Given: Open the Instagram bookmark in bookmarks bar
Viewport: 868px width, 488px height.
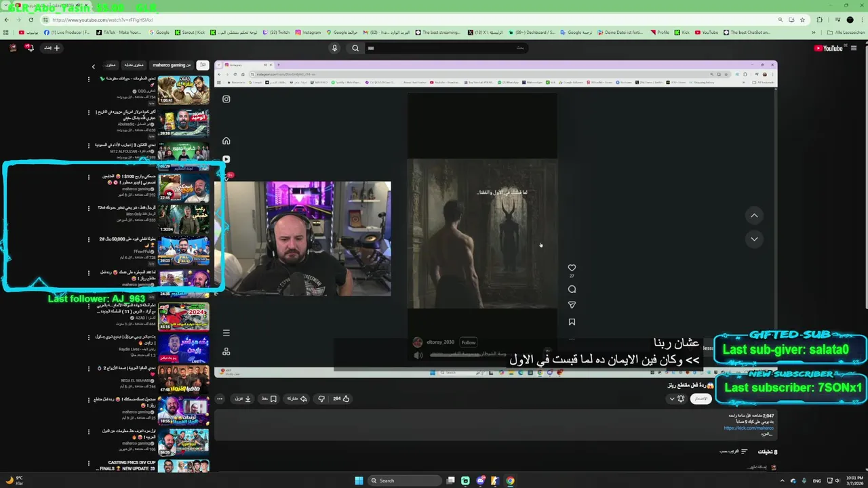Looking at the screenshot, I should coord(309,33).
